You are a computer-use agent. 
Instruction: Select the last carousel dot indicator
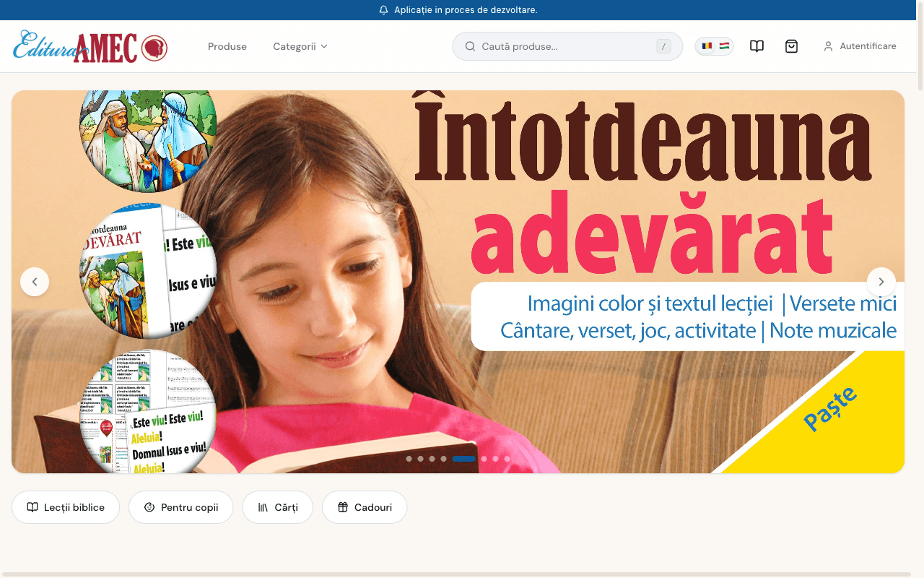[507, 458]
